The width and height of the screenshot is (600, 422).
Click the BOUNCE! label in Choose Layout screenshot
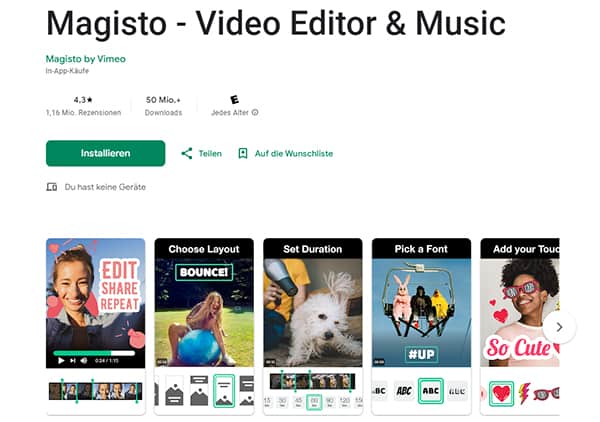pos(204,272)
